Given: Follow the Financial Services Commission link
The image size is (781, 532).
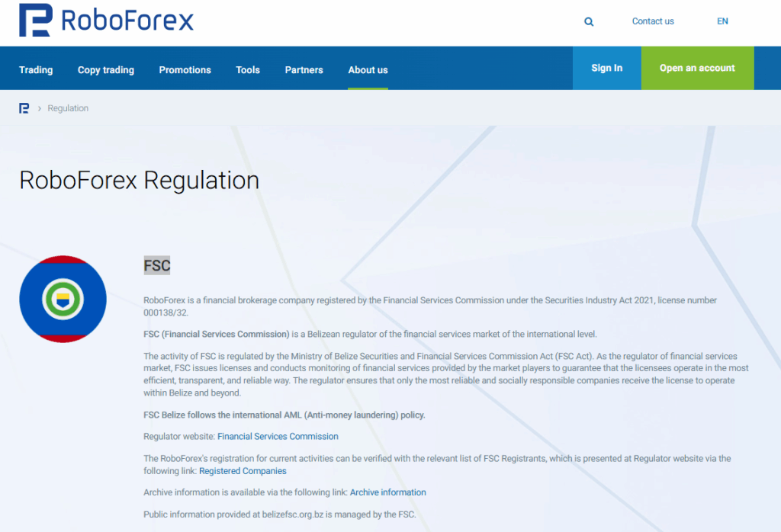Looking at the screenshot, I should click(278, 436).
